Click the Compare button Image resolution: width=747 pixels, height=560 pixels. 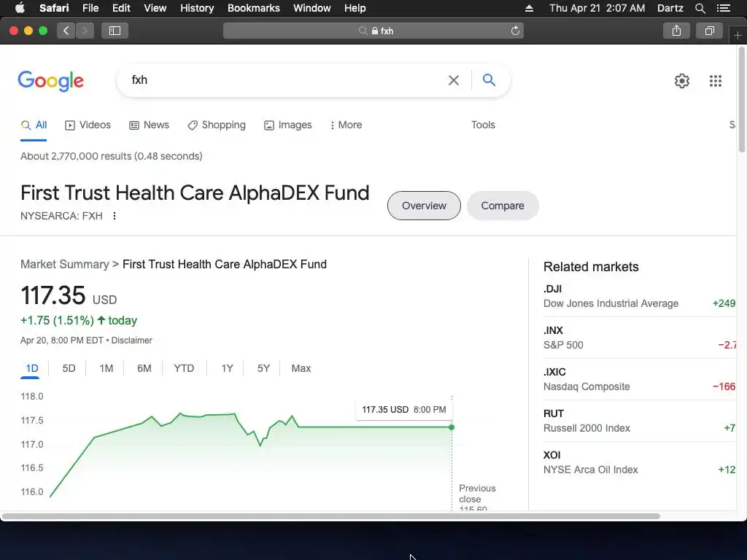pyautogui.click(x=503, y=206)
